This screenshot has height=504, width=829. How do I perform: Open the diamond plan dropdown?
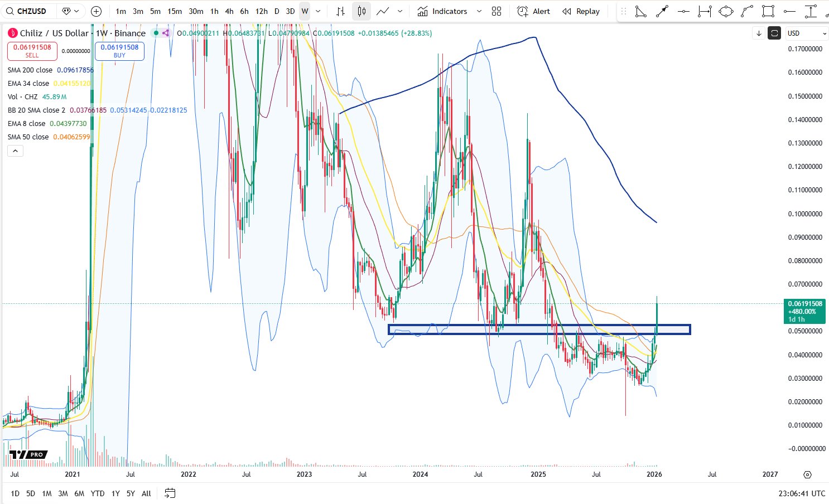70,11
